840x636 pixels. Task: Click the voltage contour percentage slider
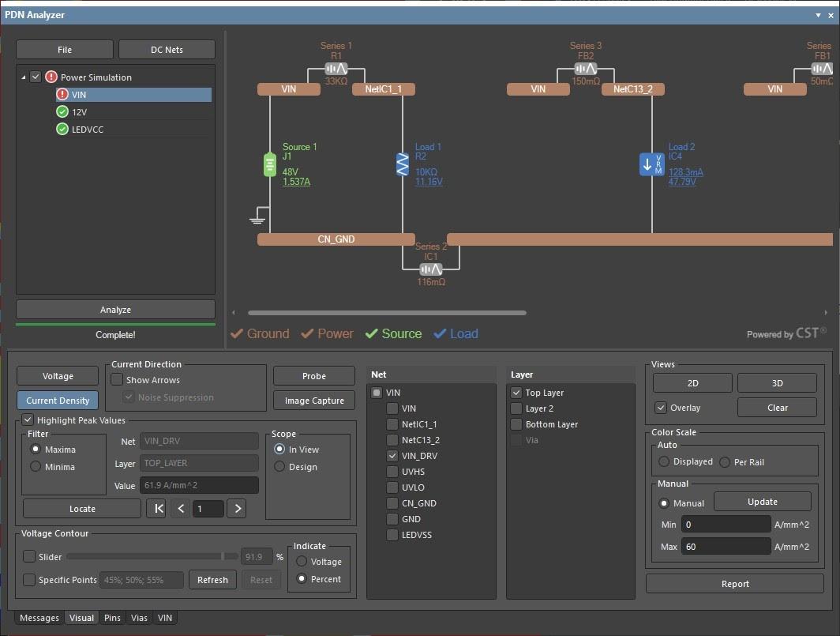point(152,557)
